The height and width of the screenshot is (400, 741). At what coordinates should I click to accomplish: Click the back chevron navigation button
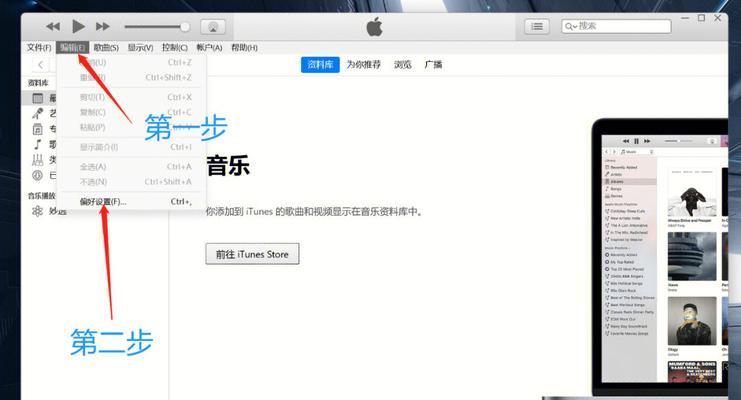[x=41, y=65]
